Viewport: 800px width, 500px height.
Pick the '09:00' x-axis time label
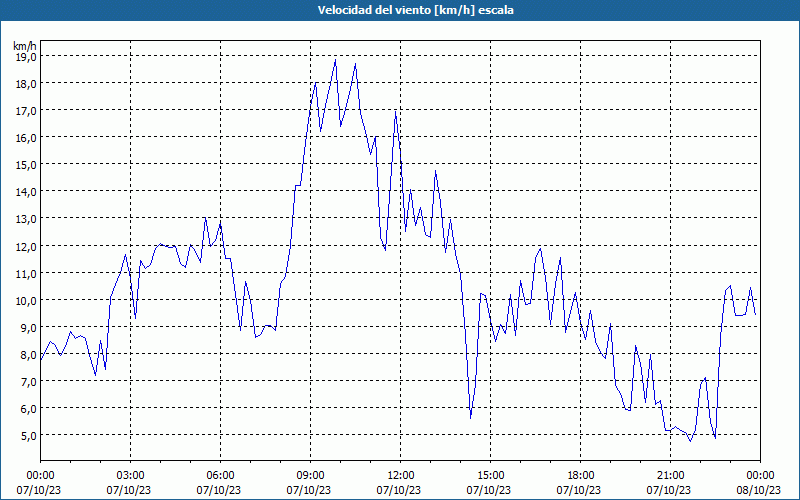310,476
